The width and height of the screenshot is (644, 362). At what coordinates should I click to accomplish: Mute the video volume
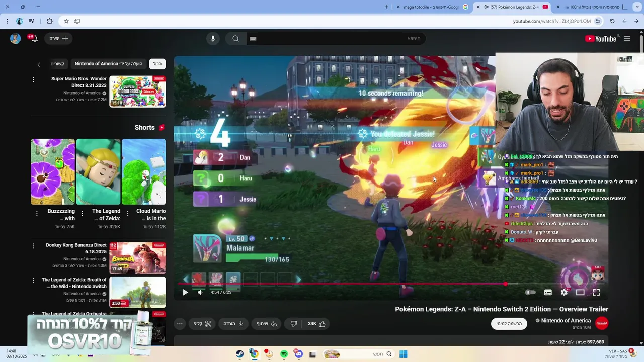(200, 292)
